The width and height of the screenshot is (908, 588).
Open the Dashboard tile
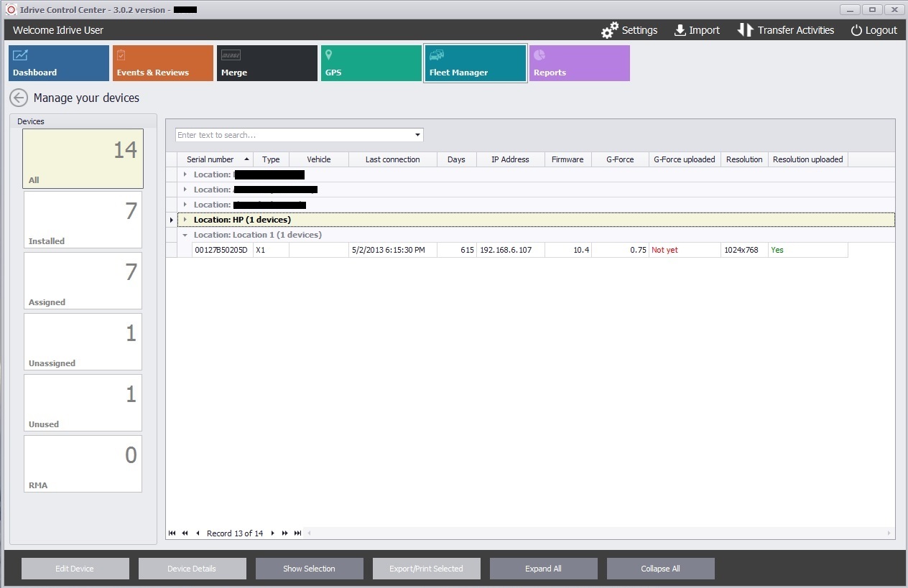59,63
